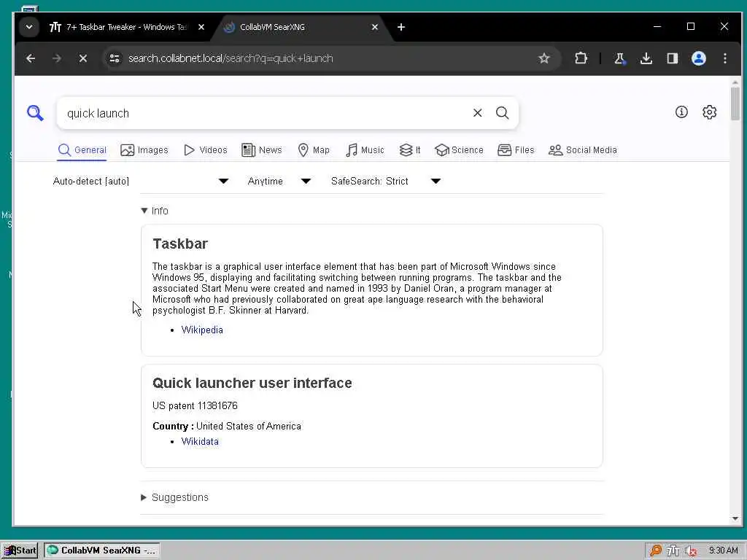This screenshot has height=560, width=747.
Task: Open Chrome three-dot menu
Action: tap(725, 58)
